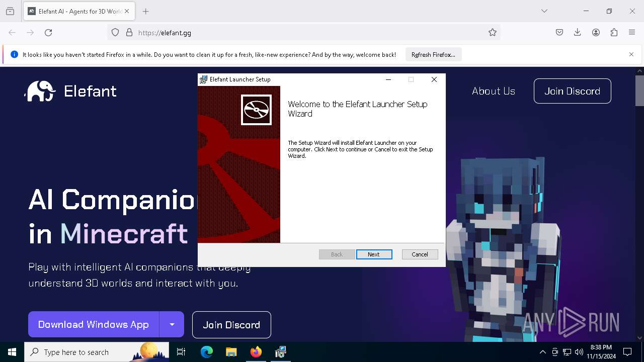
Task: Select the installer icon in the taskbar
Action: 280,352
